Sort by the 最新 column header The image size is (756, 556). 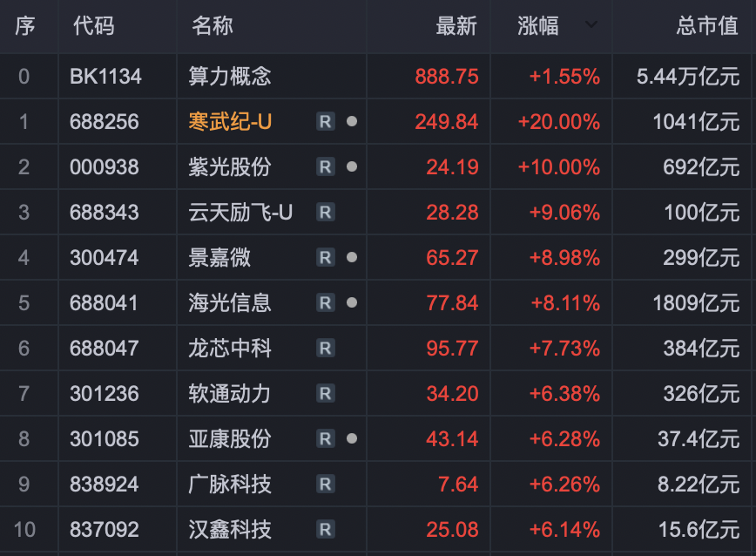coord(456,26)
